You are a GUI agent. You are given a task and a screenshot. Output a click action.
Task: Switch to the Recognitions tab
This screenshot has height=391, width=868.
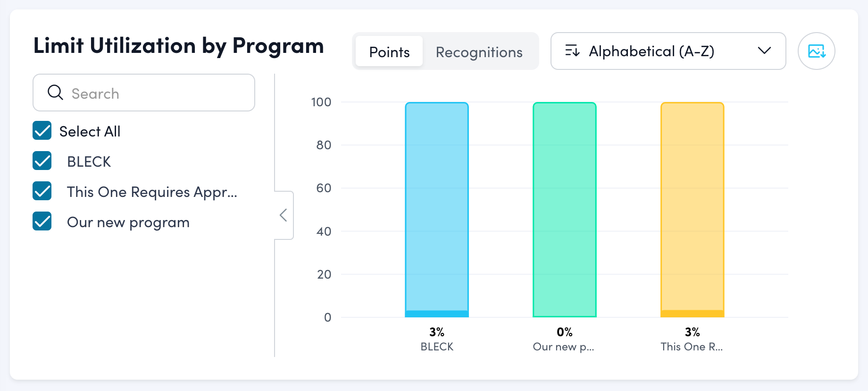[x=479, y=51]
